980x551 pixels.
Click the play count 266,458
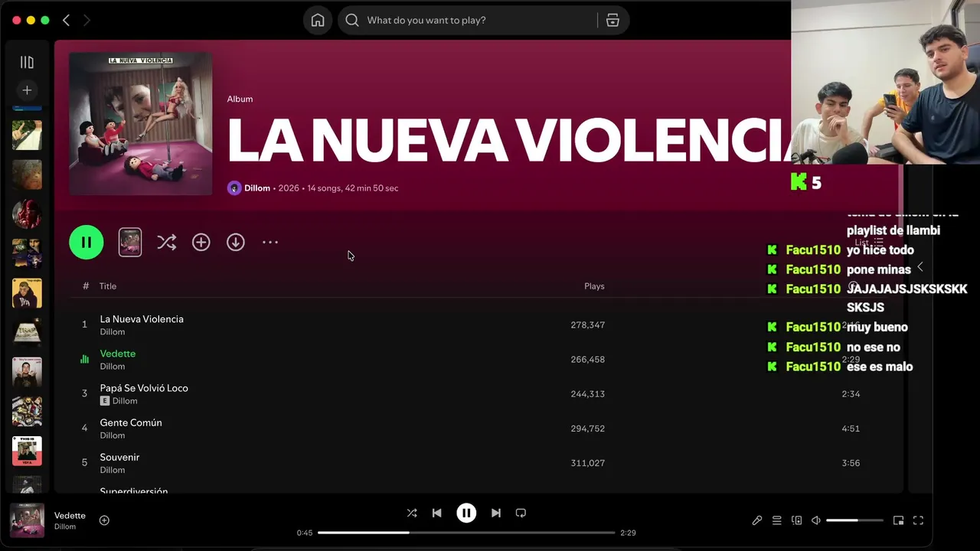(587, 360)
